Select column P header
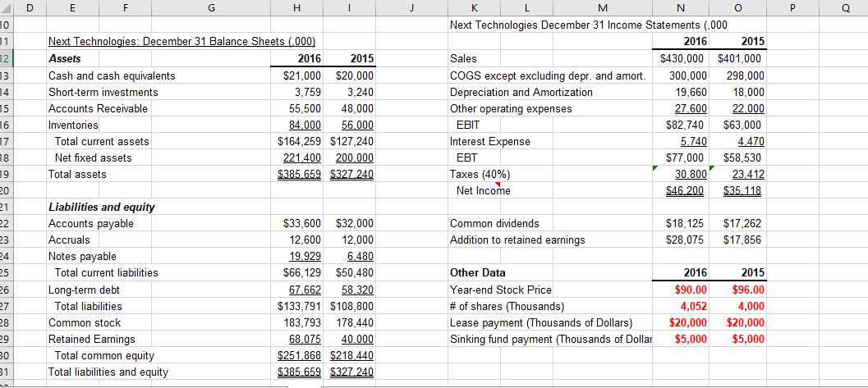The image size is (868, 388). click(792, 8)
